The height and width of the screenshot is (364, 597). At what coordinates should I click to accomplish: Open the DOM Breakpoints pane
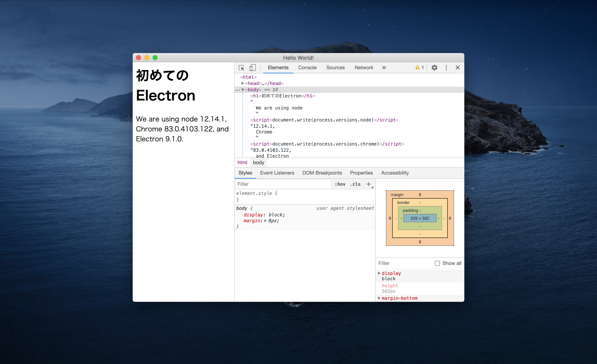click(x=322, y=173)
